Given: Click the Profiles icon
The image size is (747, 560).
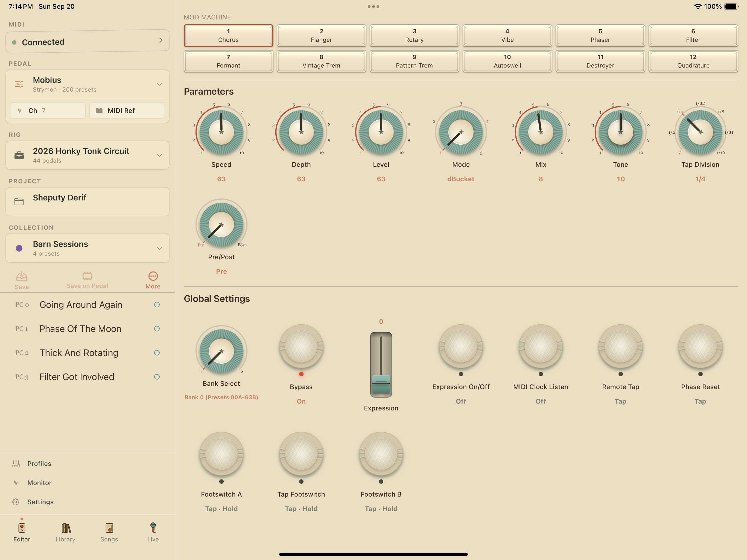Looking at the screenshot, I should pyautogui.click(x=16, y=463).
